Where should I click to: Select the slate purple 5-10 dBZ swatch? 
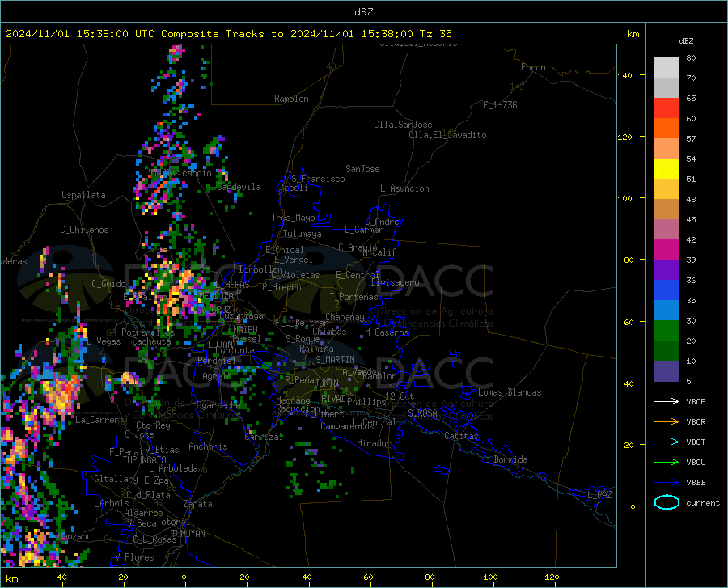click(667, 371)
